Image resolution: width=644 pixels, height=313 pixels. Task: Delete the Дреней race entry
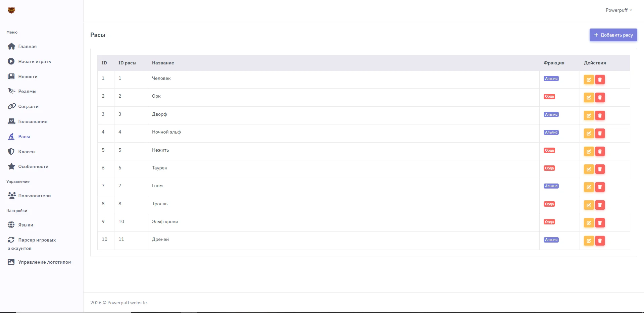(600, 241)
